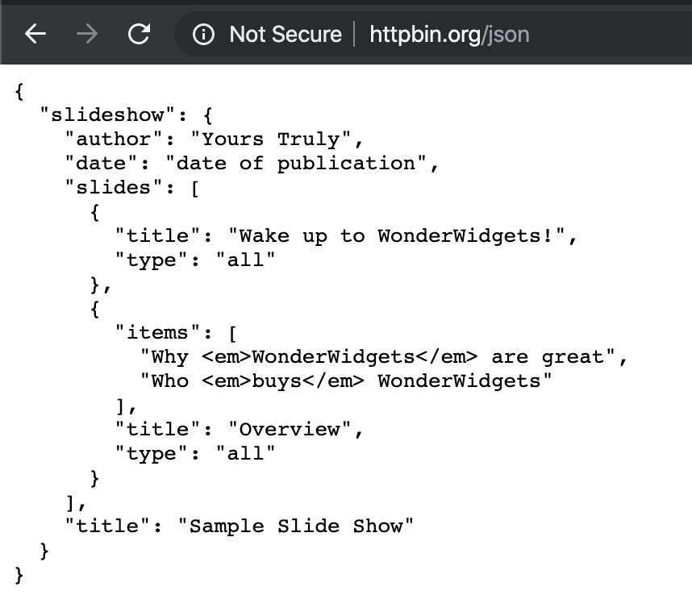692x616 pixels.
Task: Focus the httpbin.org/json address field
Action: click(449, 35)
